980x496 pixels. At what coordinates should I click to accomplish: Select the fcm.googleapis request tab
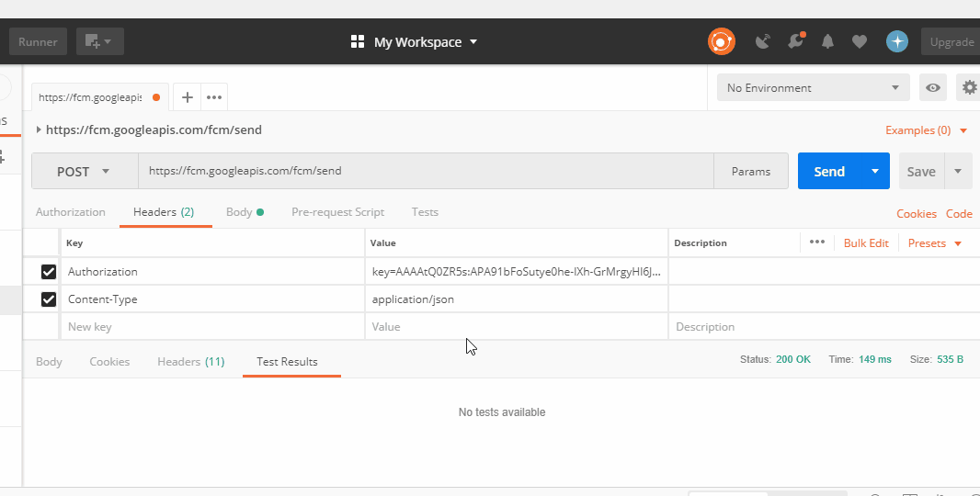pos(100,97)
